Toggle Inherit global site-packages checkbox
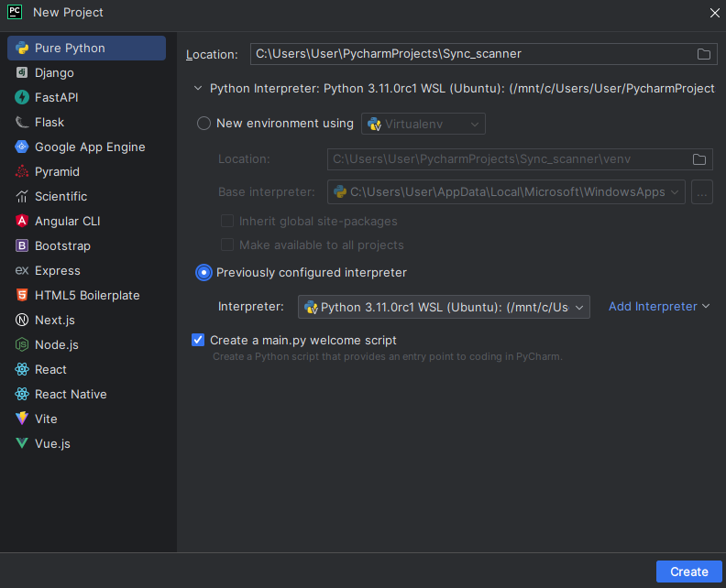This screenshot has height=588, width=726. click(227, 221)
